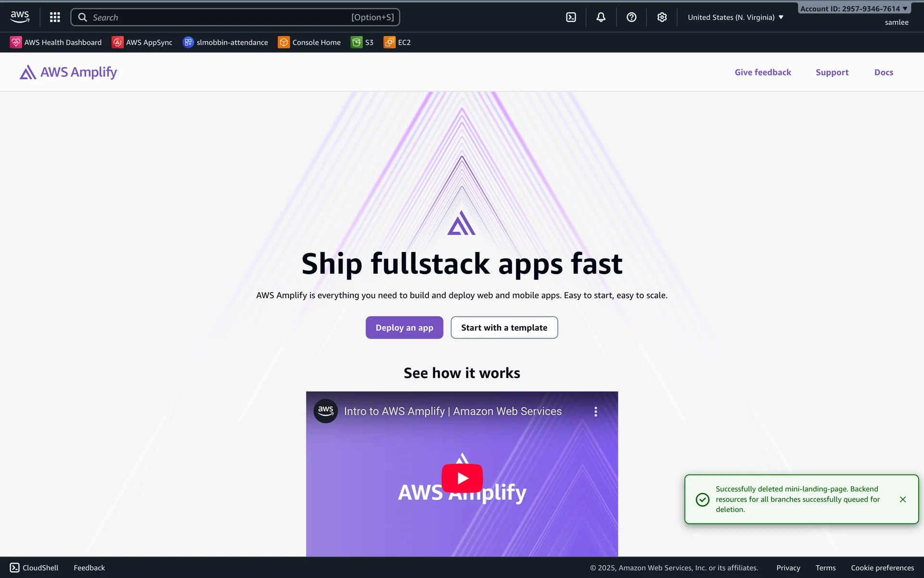Expand the Account ID dropdown menu
924x578 pixels.
pyautogui.click(x=853, y=9)
